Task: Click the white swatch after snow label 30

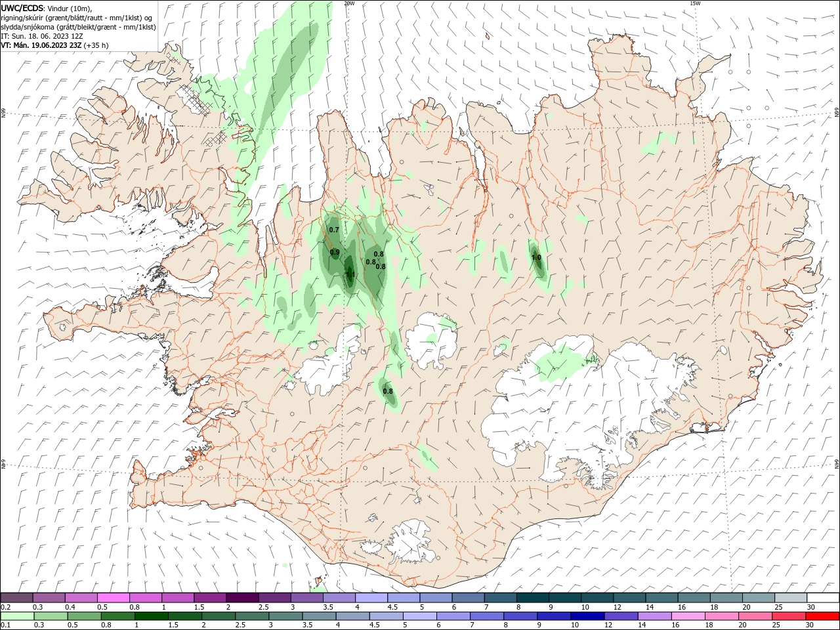Action: [823, 597]
